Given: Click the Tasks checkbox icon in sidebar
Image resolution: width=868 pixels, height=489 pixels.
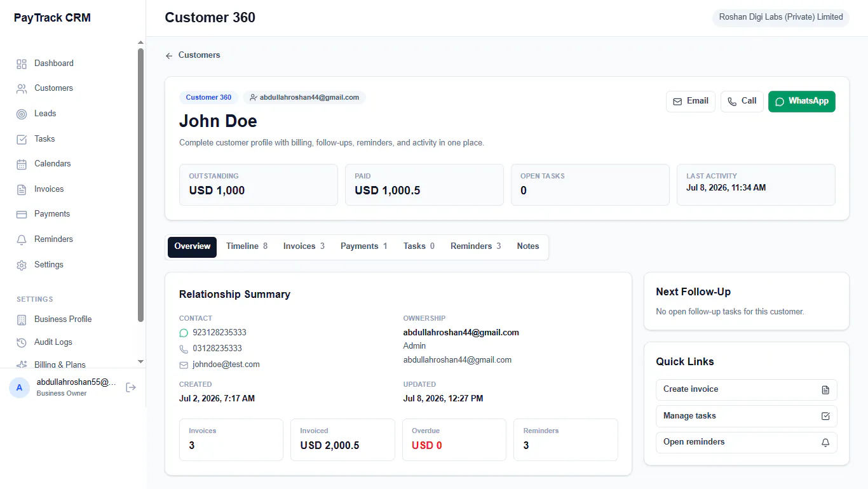Looking at the screenshot, I should point(22,139).
